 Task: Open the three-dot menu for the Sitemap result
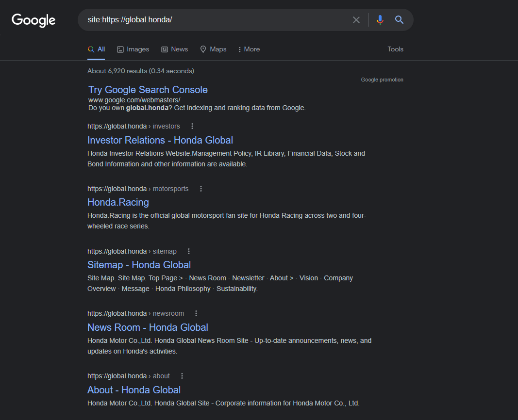tap(188, 251)
